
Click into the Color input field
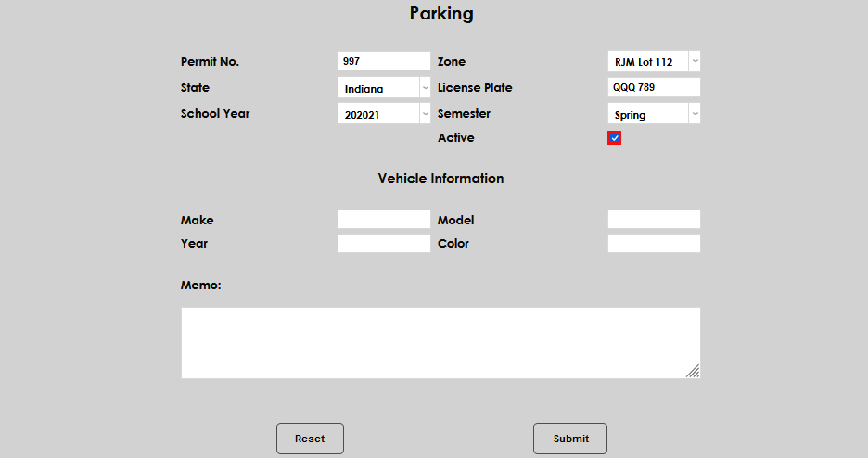pos(654,244)
